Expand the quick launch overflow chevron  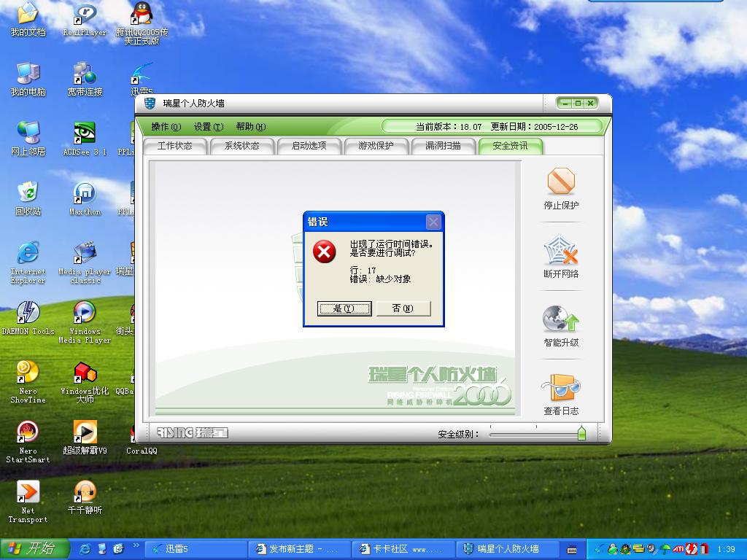(136, 545)
